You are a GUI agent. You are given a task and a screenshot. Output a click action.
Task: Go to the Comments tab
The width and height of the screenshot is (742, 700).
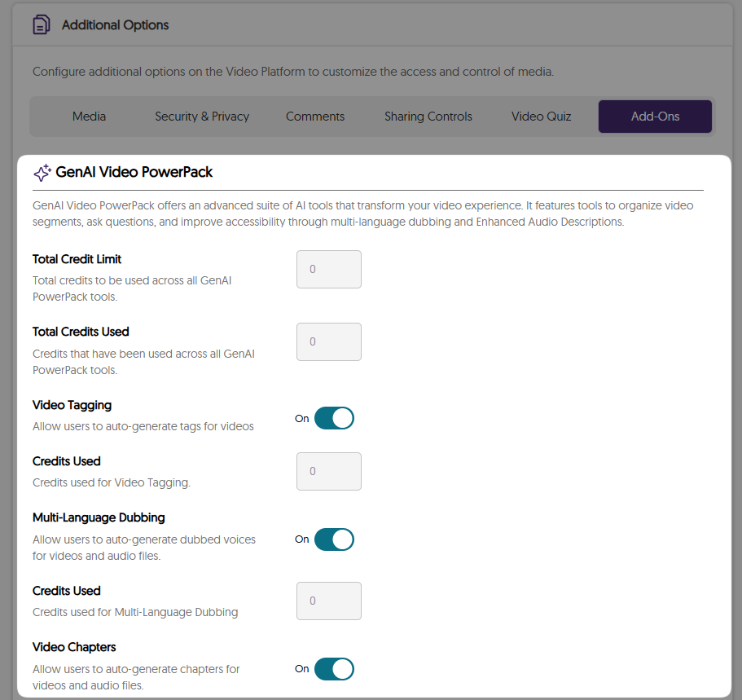click(315, 117)
